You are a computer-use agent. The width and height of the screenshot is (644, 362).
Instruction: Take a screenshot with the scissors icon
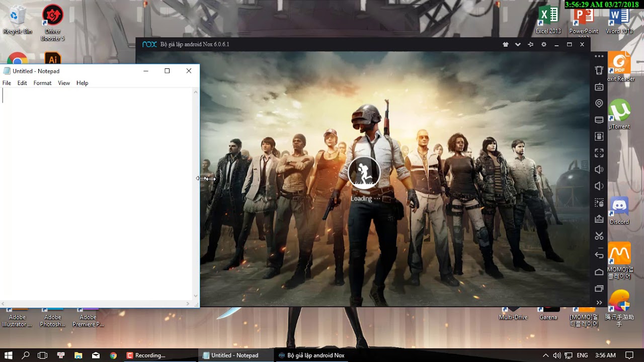coord(599,236)
